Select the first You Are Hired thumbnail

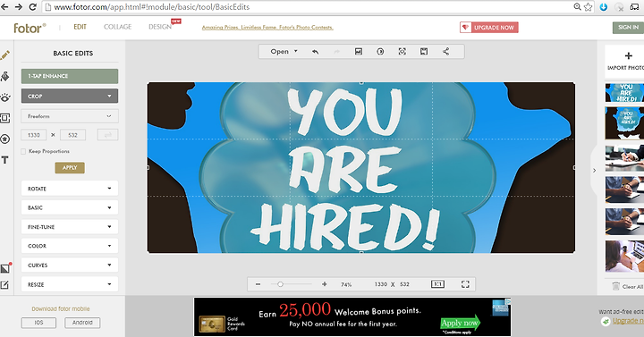[624, 93]
